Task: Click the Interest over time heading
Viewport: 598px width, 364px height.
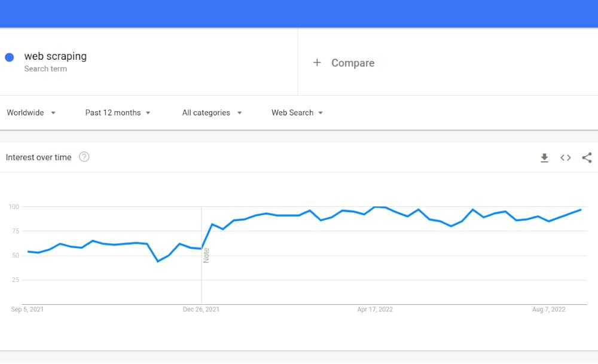Action: 39,157
